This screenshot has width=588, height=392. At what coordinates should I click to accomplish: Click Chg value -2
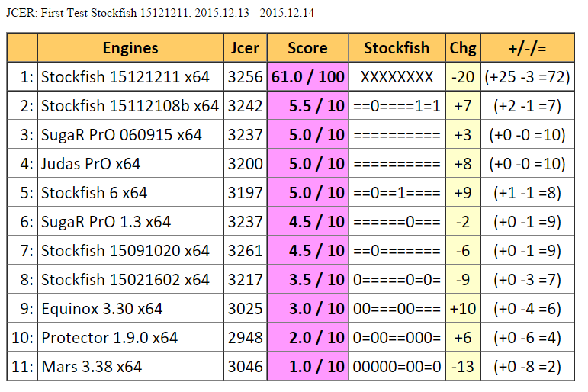pos(463,222)
